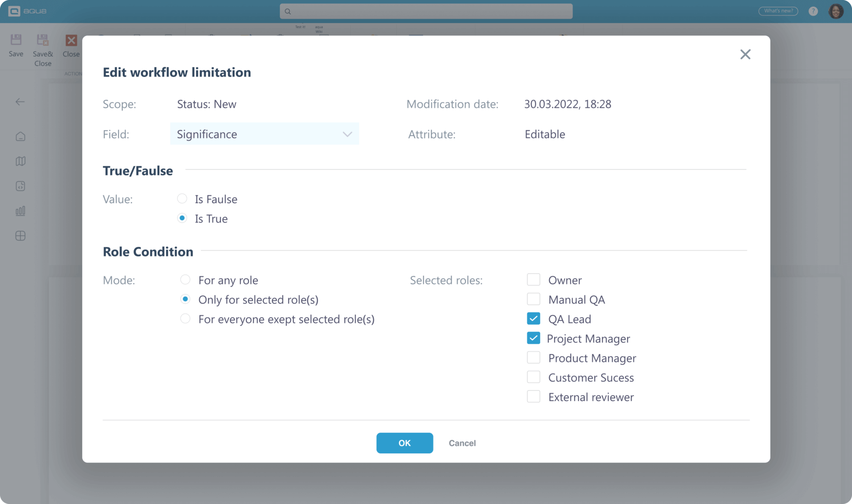Screen dimensions: 852x504
Task: Select For everyone exept selected role(s)
Action: pyautogui.click(x=185, y=319)
